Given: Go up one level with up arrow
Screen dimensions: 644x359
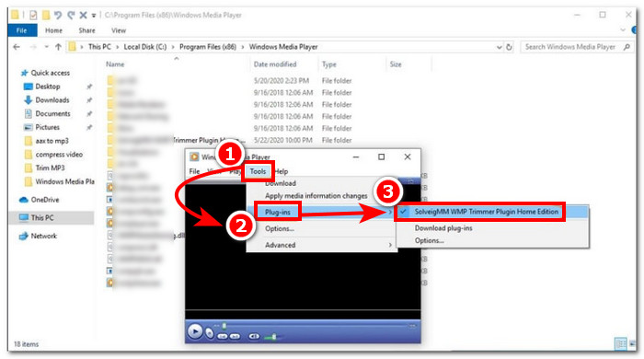Looking at the screenshot, I should coord(58,47).
